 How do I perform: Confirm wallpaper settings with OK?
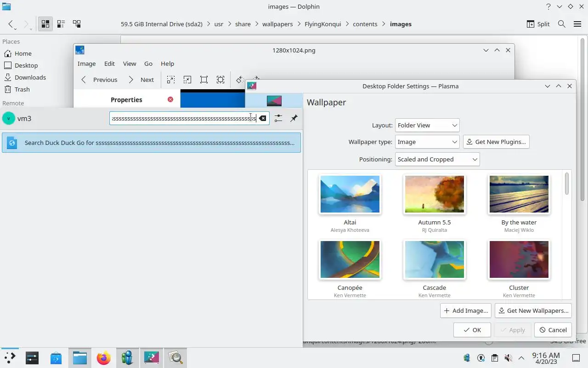pyautogui.click(x=472, y=330)
